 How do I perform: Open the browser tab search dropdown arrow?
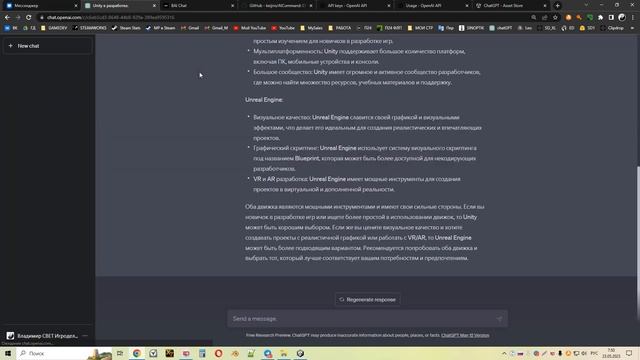tap(586, 5)
